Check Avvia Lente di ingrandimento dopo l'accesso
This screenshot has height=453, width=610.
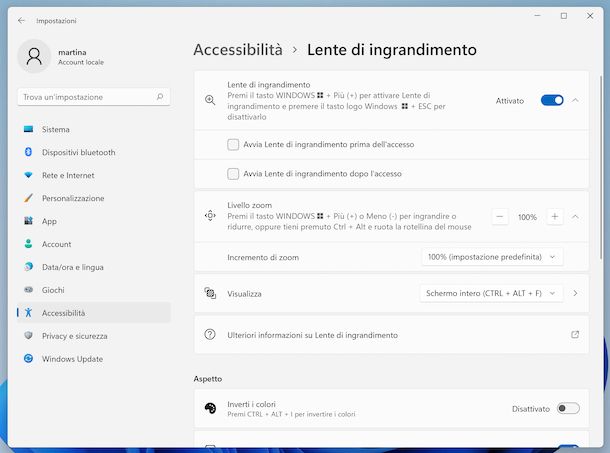tap(233, 174)
